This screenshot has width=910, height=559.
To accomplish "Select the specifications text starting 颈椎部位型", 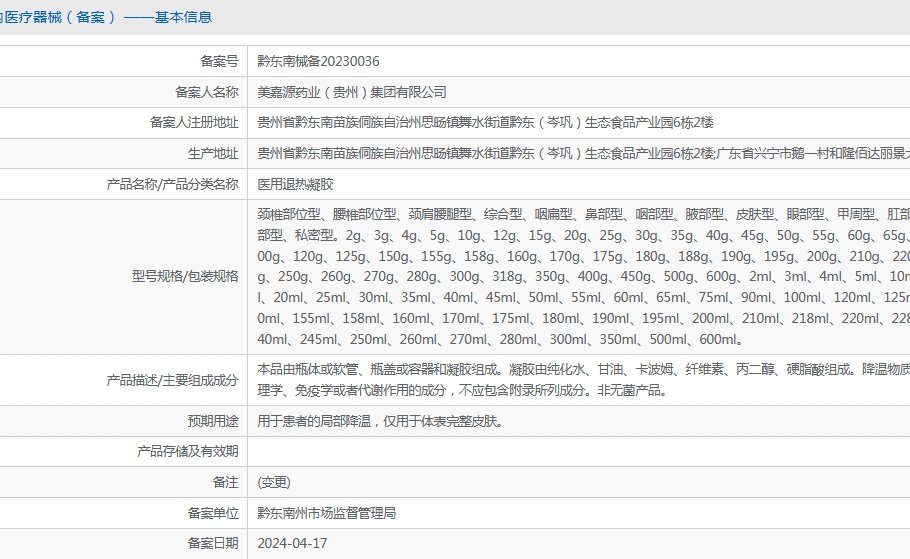I will point(583,276).
